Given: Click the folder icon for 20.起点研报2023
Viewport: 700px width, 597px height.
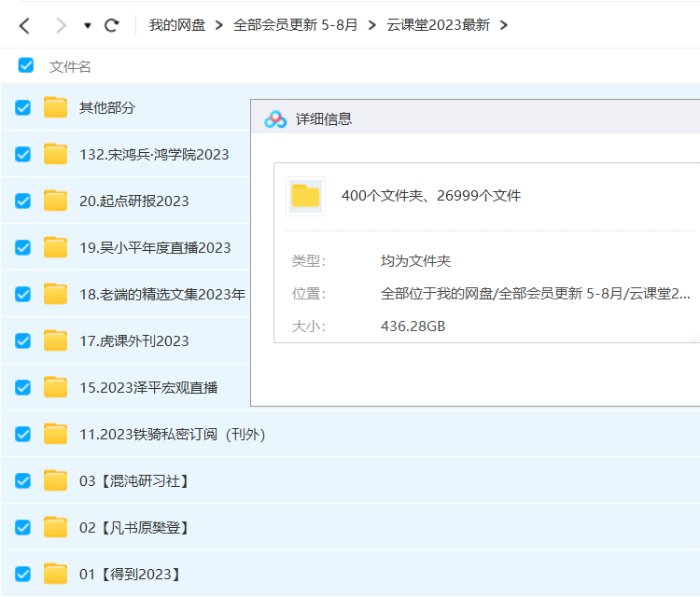Looking at the screenshot, I should 56,201.
